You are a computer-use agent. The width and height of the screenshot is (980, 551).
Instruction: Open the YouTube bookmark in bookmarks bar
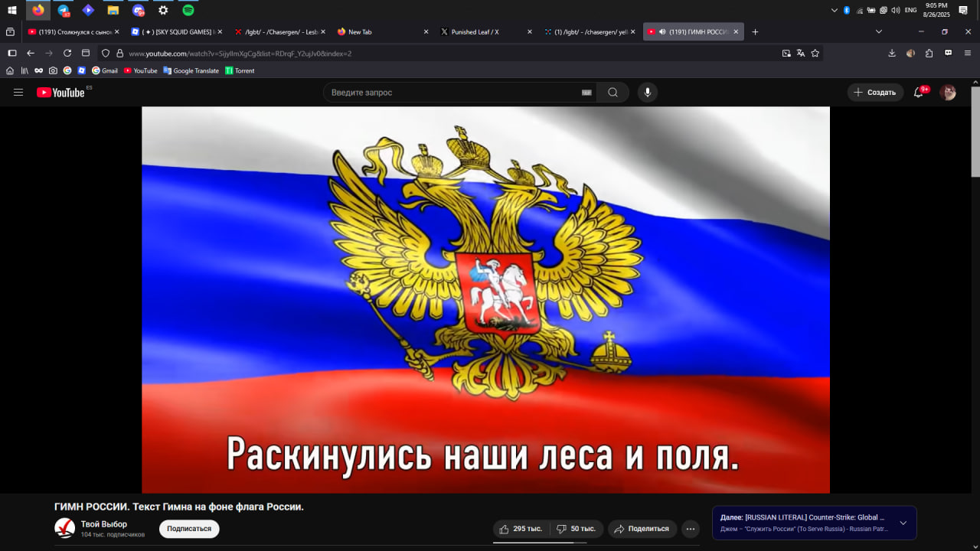(x=141, y=70)
